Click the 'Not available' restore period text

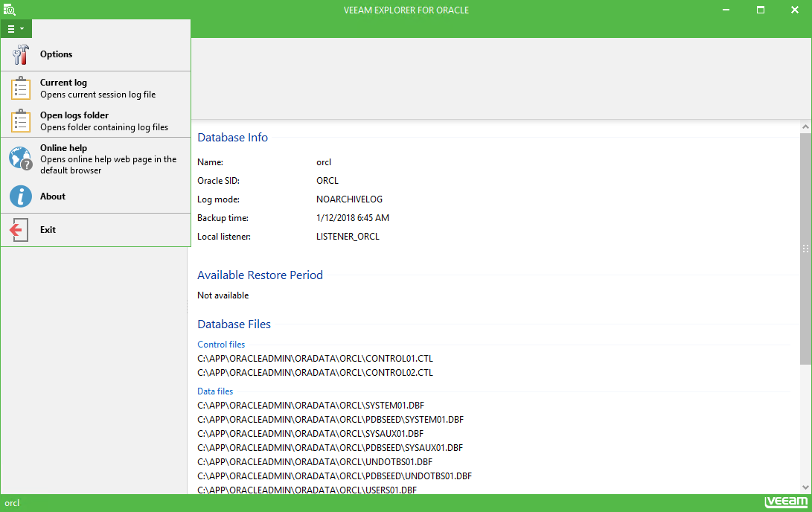tap(223, 295)
